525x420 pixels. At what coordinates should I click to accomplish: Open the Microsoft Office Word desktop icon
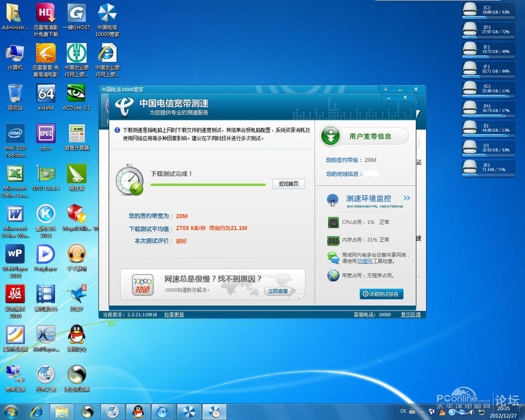pyautogui.click(x=15, y=221)
